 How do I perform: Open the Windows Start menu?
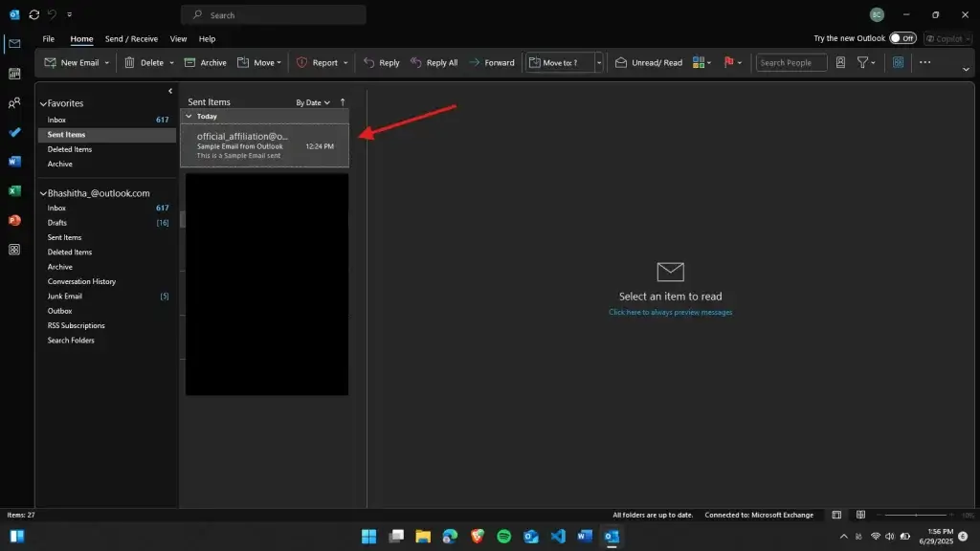click(368, 536)
